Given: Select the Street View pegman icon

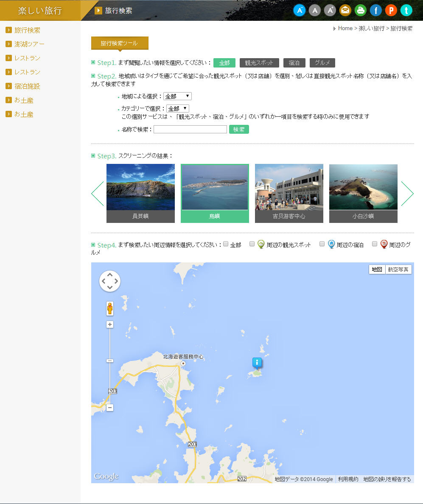Looking at the screenshot, I should coord(110,308).
